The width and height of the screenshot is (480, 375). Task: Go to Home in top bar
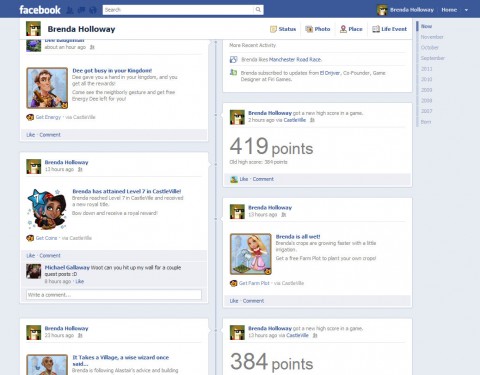coord(449,10)
